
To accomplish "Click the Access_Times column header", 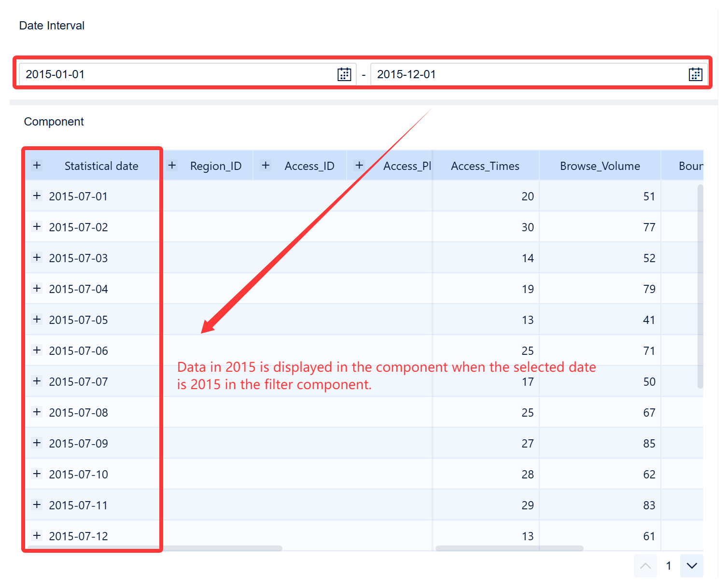I will pyautogui.click(x=485, y=165).
